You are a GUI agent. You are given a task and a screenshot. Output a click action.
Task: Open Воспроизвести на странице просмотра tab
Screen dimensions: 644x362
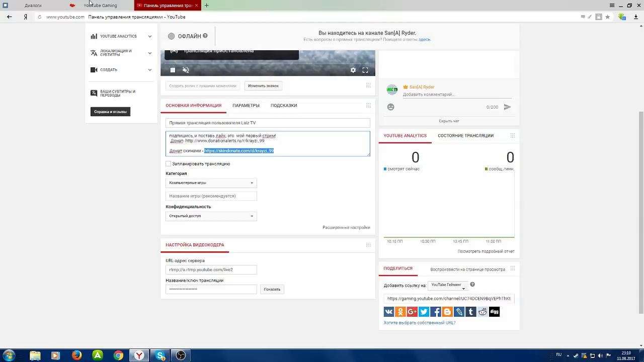pyautogui.click(x=467, y=269)
